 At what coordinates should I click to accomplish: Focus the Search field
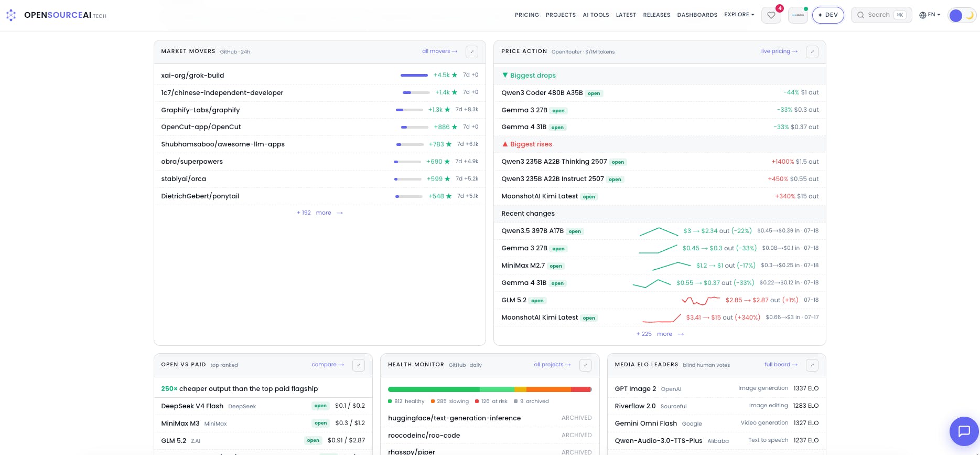[881, 15]
